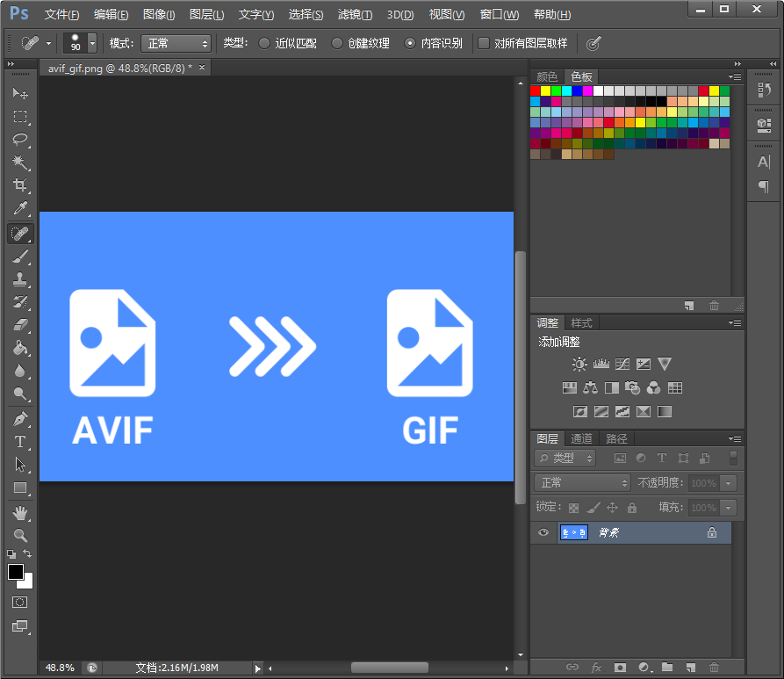Hide the 背景 layer with eye icon
Screen dimensions: 784x679
(543, 532)
